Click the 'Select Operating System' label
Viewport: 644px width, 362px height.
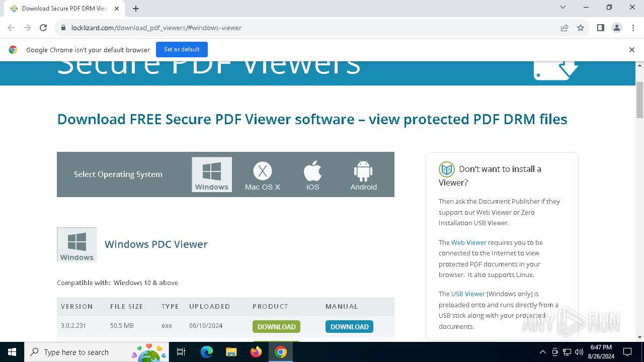click(118, 174)
